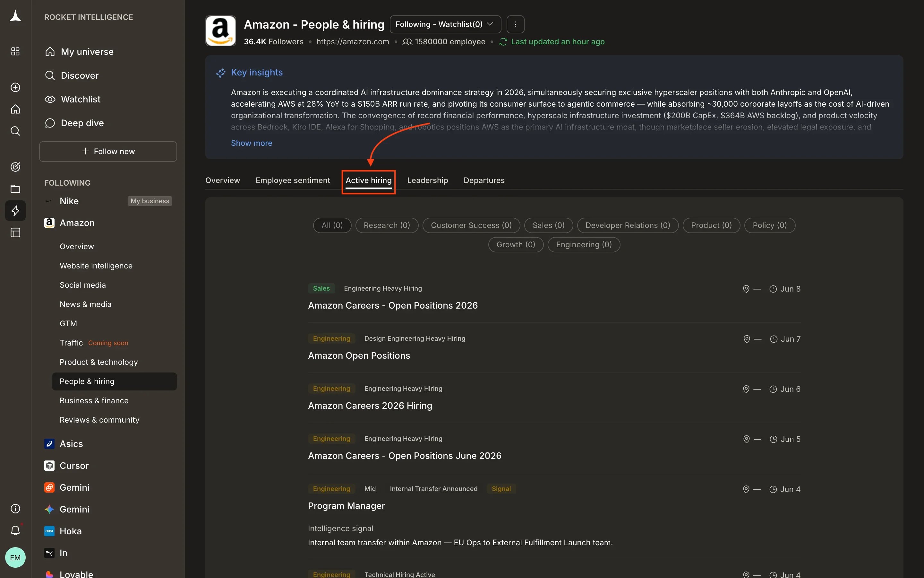Viewport: 924px width, 578px height.
Task: Open GTM section
Action: (x=68, y=323)
